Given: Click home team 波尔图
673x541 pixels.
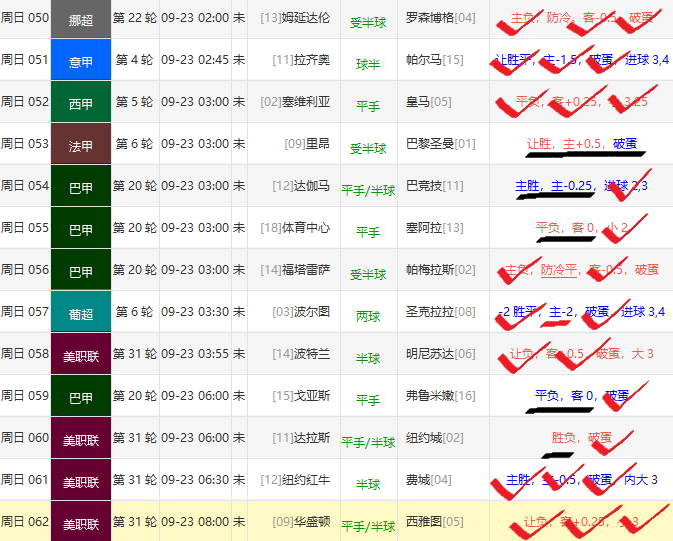Looking at the screenshot, I should click(x=309, y=312).
